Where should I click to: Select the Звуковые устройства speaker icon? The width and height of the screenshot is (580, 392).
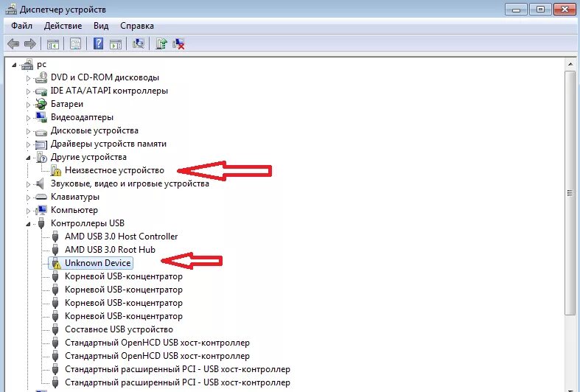40,183
